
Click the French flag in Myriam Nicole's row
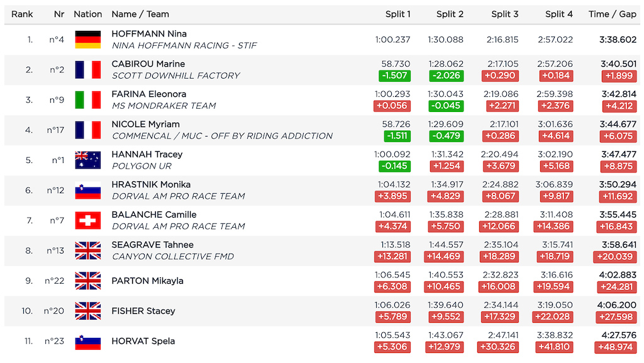point(87,130)
